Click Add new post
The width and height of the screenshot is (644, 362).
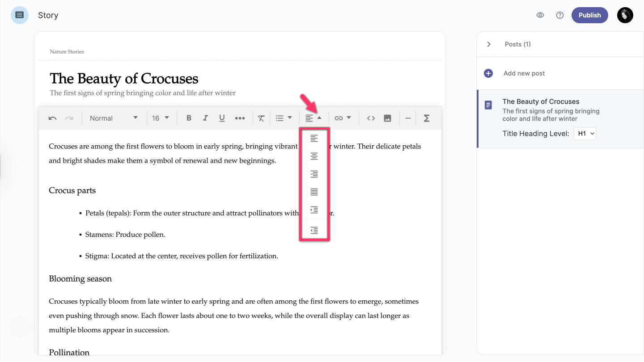pos(524,73)
